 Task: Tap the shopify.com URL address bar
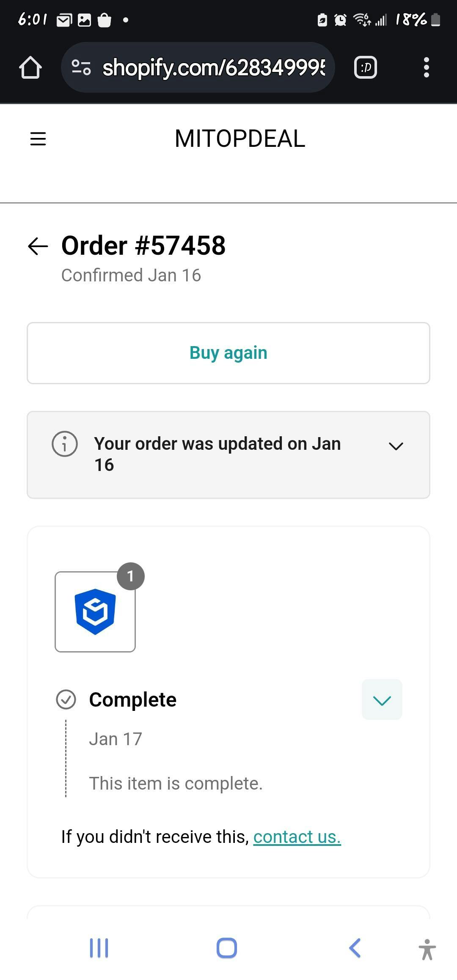[x=214, y=68]
